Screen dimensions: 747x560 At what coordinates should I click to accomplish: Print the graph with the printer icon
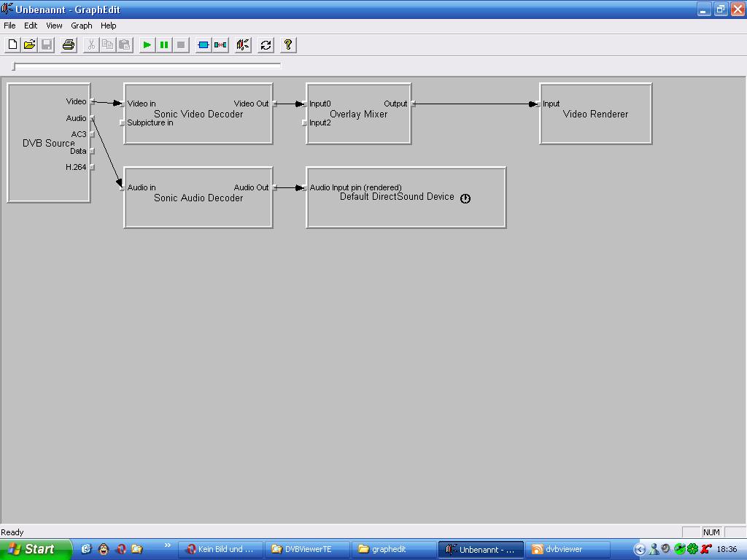69,44
